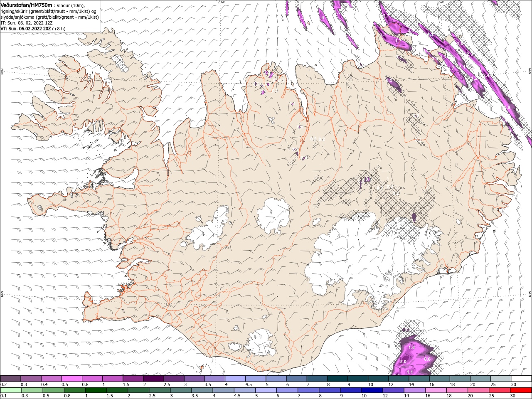This screenshot has height=399, width=532.
Task: Click the teal 12 swatch in top legend row
Action: (399, 379)
